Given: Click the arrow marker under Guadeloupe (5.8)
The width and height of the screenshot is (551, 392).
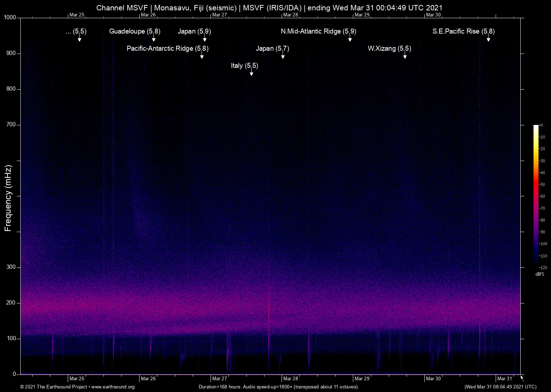Looking at the screenshot, I should (x=154, y=39).
